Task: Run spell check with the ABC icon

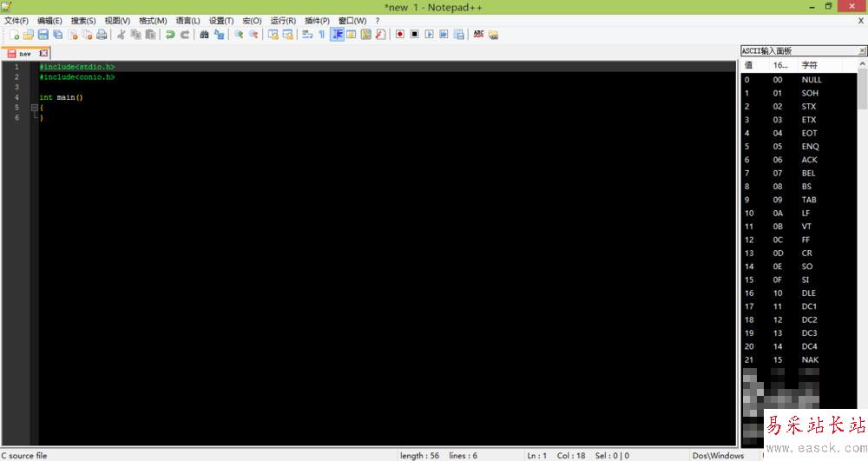Action: tap(478, 35)
